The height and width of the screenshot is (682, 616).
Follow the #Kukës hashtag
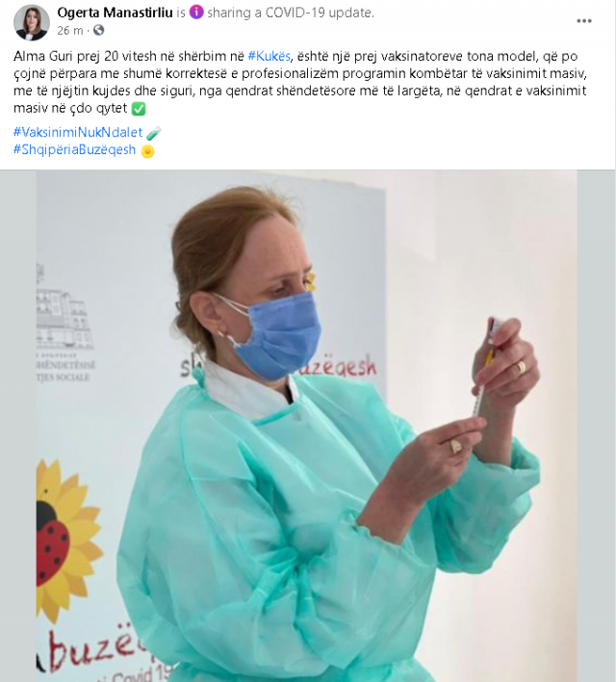269,56
